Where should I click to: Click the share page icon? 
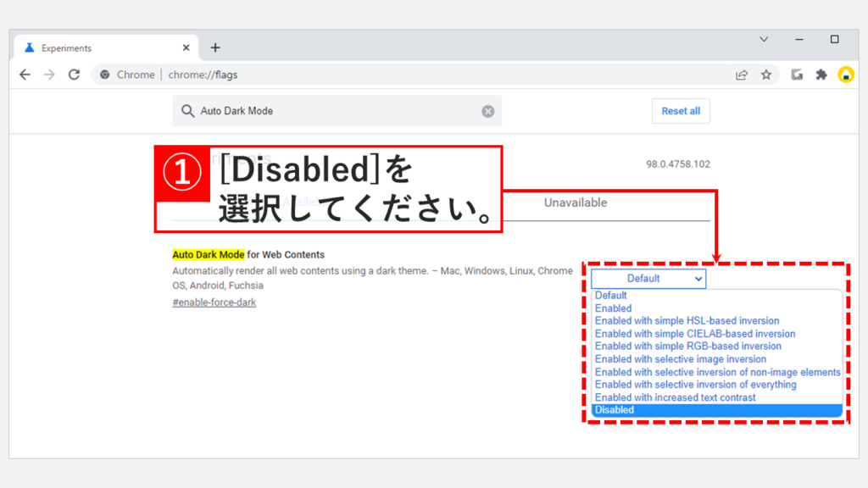click(x=742, y=75)
